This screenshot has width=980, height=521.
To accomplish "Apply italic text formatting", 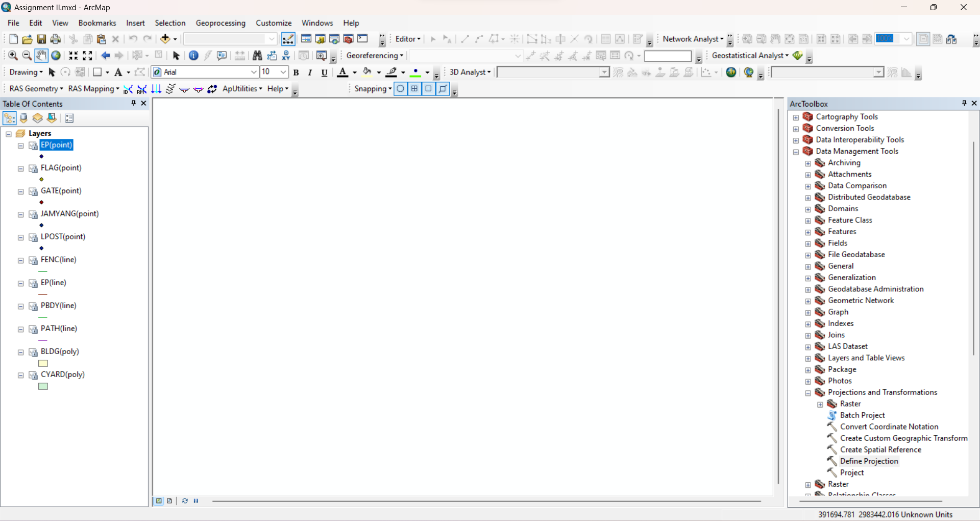I will pyautogui.click(x=310, y=72).
